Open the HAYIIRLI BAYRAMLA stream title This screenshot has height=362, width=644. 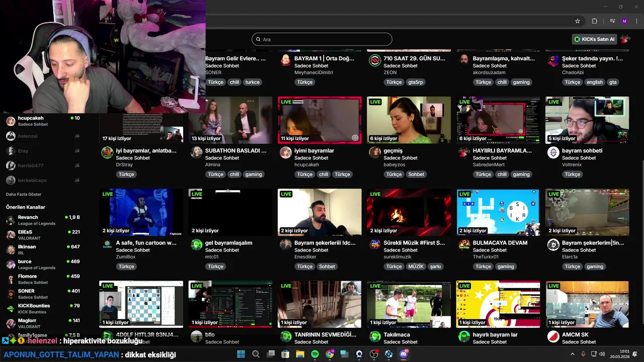pos(502,151)
